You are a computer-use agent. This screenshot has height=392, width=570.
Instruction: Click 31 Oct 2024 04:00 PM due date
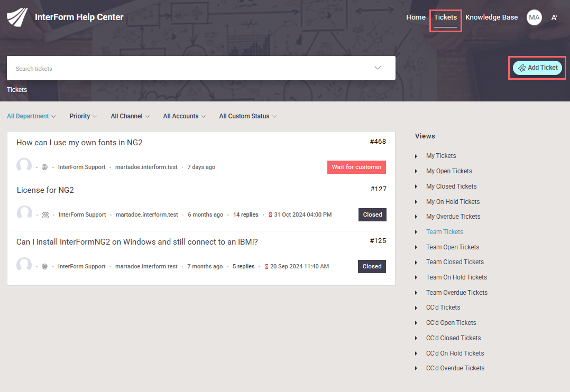point(303,214)
